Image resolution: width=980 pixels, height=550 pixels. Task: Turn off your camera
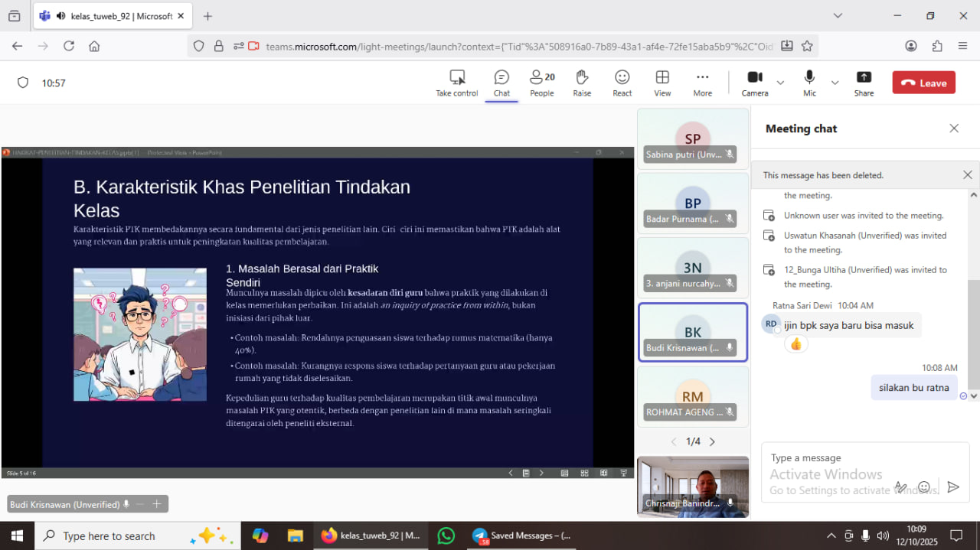pos(754,82)
